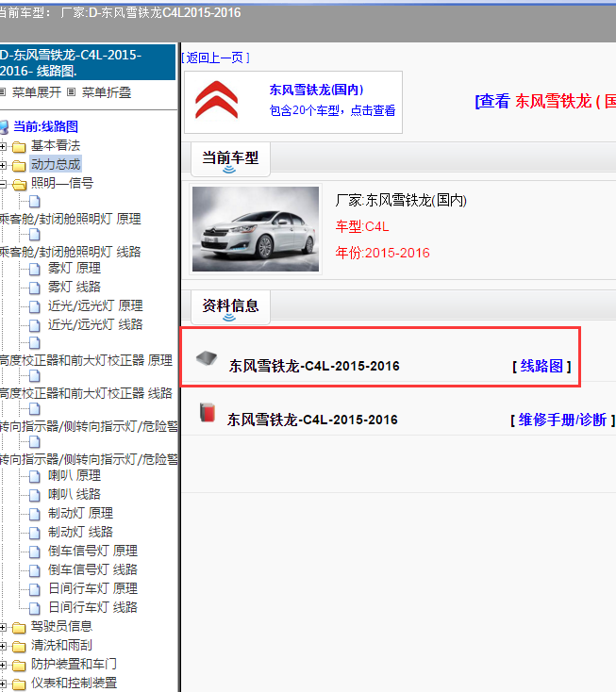Click the folder icon next to 仪表和控制装置
This screenshot has height=692, width=616.
[x=19, y=684]
